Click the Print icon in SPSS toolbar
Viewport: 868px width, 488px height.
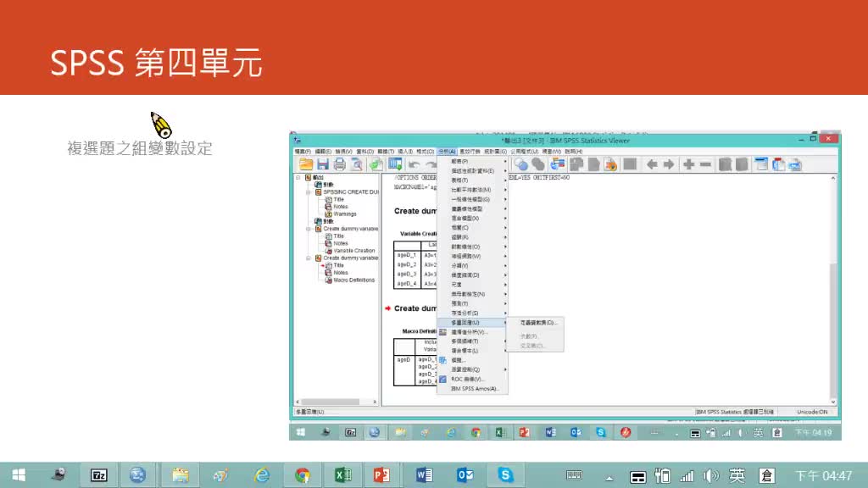(340, 164)
